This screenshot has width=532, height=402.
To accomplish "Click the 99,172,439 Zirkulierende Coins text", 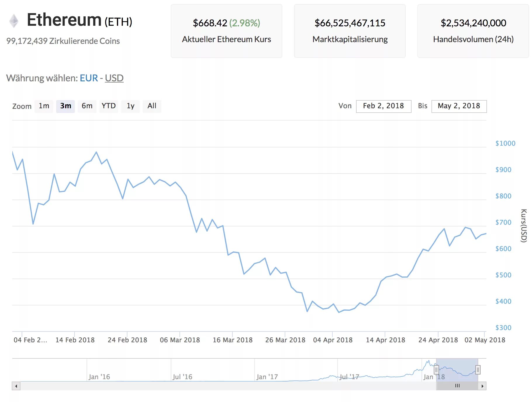I will coord(63,41).
